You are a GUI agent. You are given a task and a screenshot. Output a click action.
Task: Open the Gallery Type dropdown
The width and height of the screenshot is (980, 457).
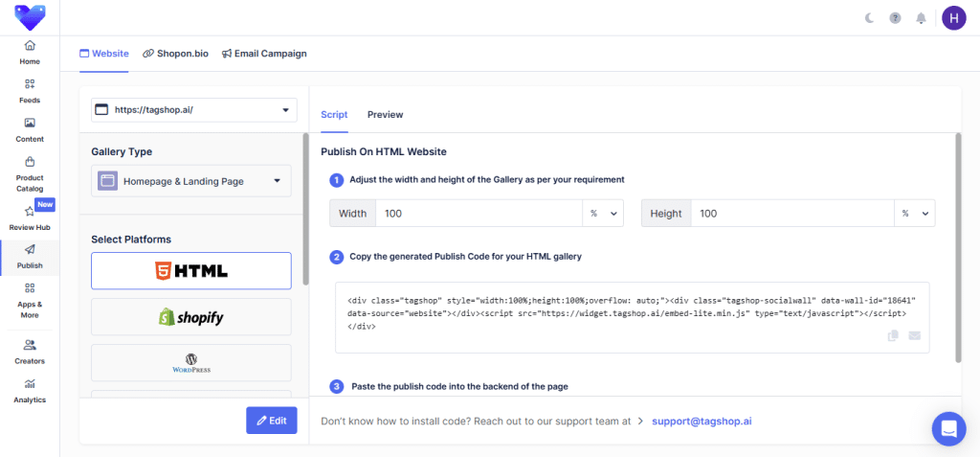click(190, 180)
